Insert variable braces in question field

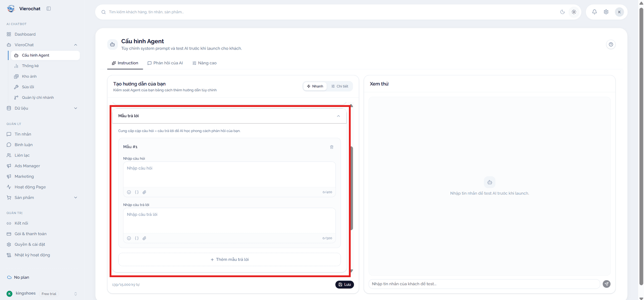point(137,192)
